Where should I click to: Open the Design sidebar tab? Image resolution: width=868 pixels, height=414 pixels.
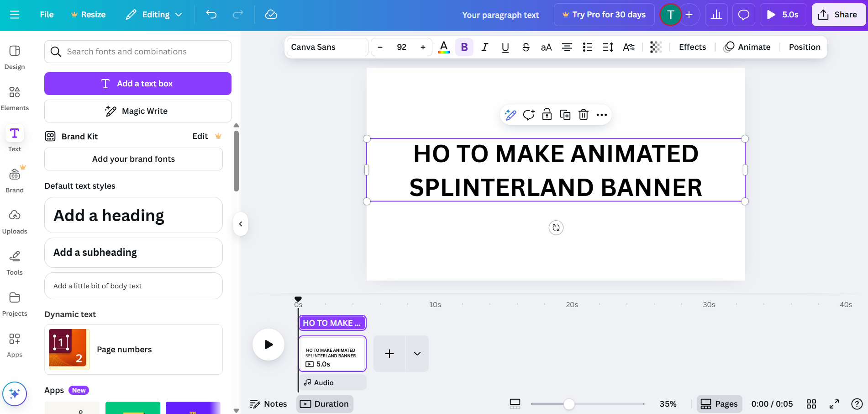[15, 57]
